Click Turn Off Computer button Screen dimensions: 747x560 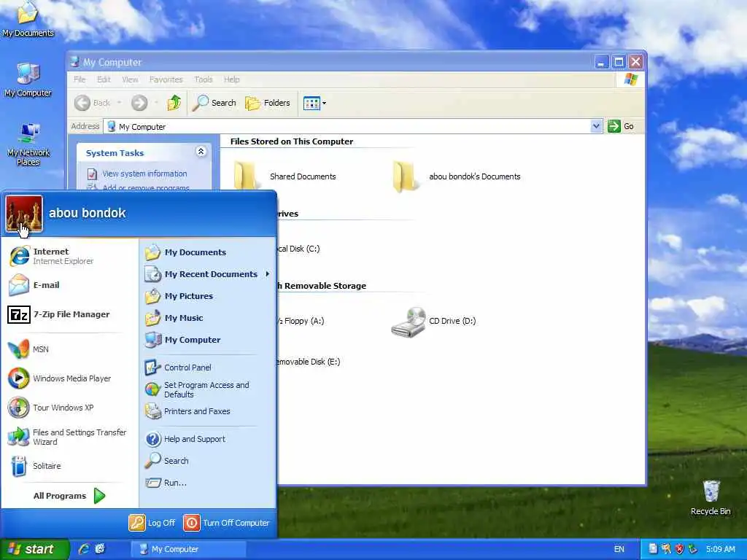(226, 523)
